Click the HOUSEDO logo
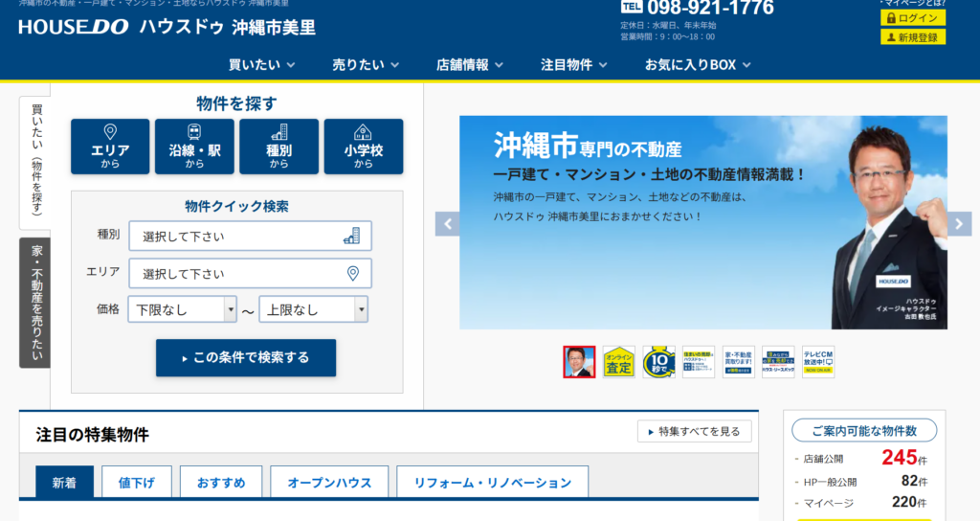The height and width of the screenshot is (521, 980). pos(73,27)
